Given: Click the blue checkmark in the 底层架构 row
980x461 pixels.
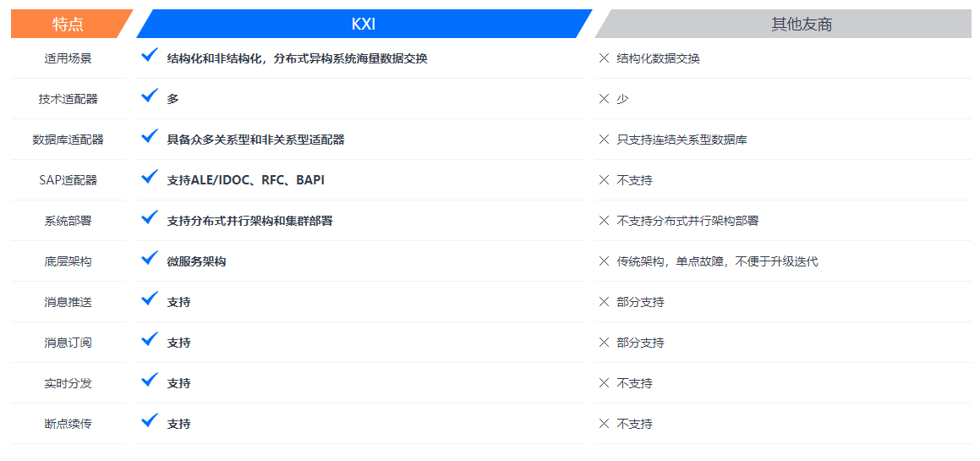Looking at the screenshot, I should [x=150, y=259].
